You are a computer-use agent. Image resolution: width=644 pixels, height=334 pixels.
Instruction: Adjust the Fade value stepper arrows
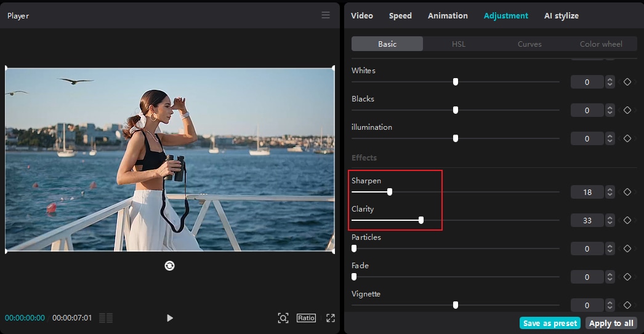[x=610, y=277]
